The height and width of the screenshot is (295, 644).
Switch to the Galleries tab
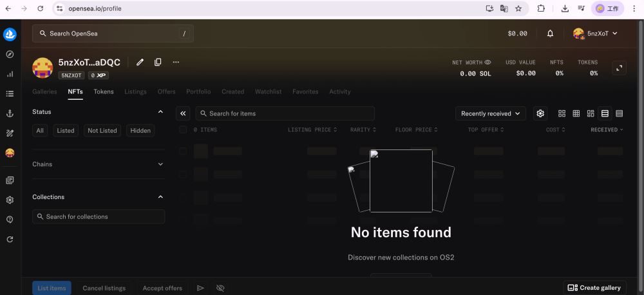point(44,91)
